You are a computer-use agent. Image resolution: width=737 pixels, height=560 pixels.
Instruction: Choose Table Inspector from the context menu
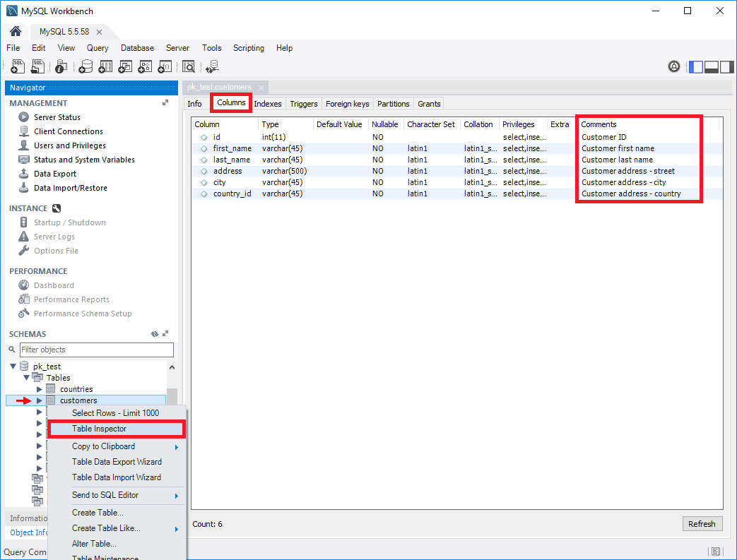pyautogui.click(x=100, y=429)
